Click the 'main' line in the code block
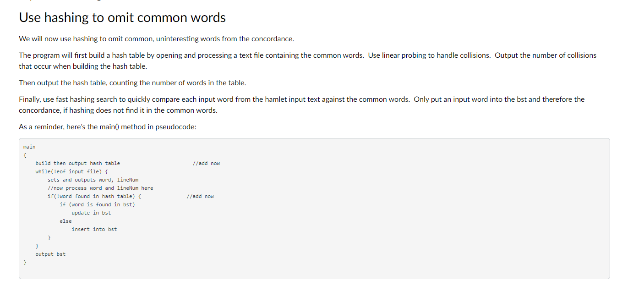The image size is (644, 287). (x=29, y=147)
